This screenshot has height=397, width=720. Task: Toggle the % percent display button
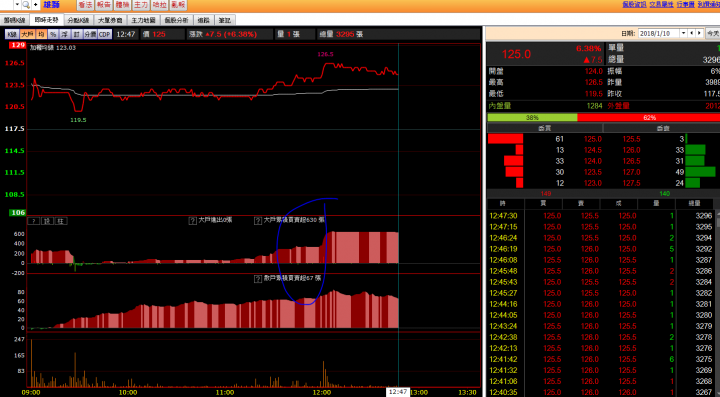click(53, 34)
